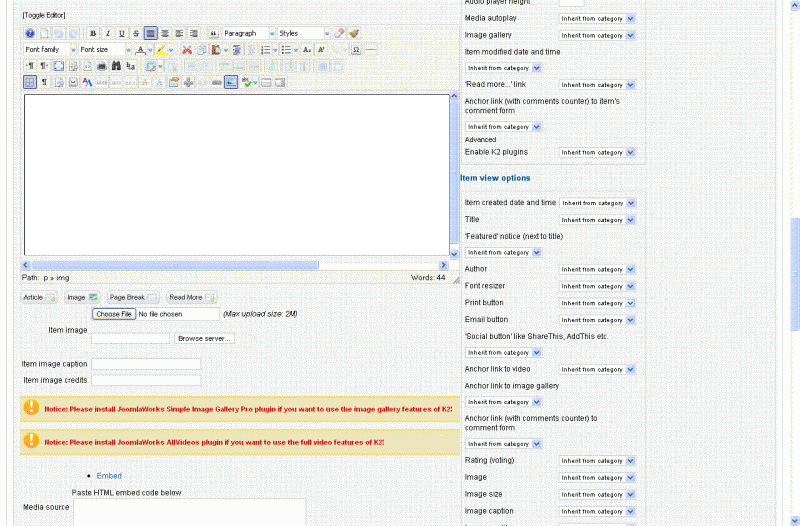Viewport: 800px width, 526px height.
Task: Click the cut scissors icon
Action: (187, 50)
